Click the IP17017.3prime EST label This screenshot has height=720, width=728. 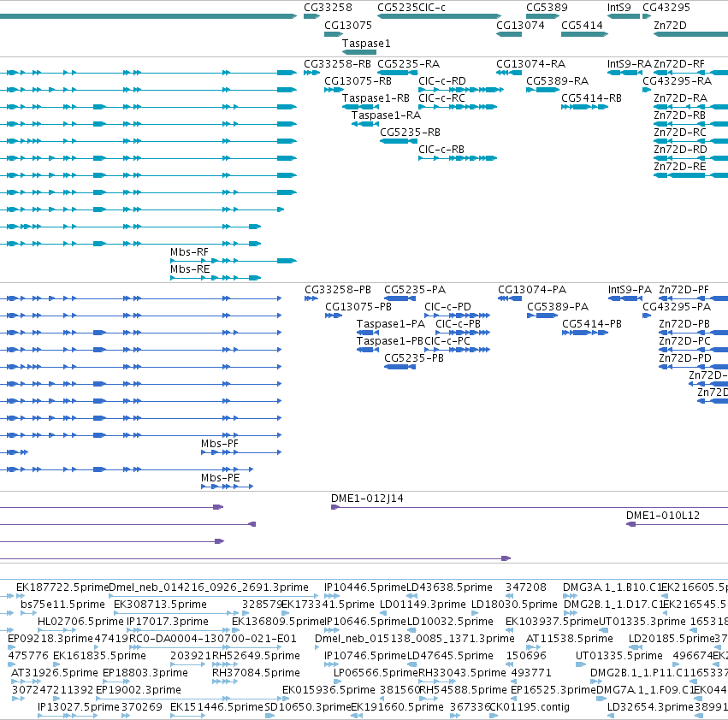pyautogui.click(x=168, y=622)
